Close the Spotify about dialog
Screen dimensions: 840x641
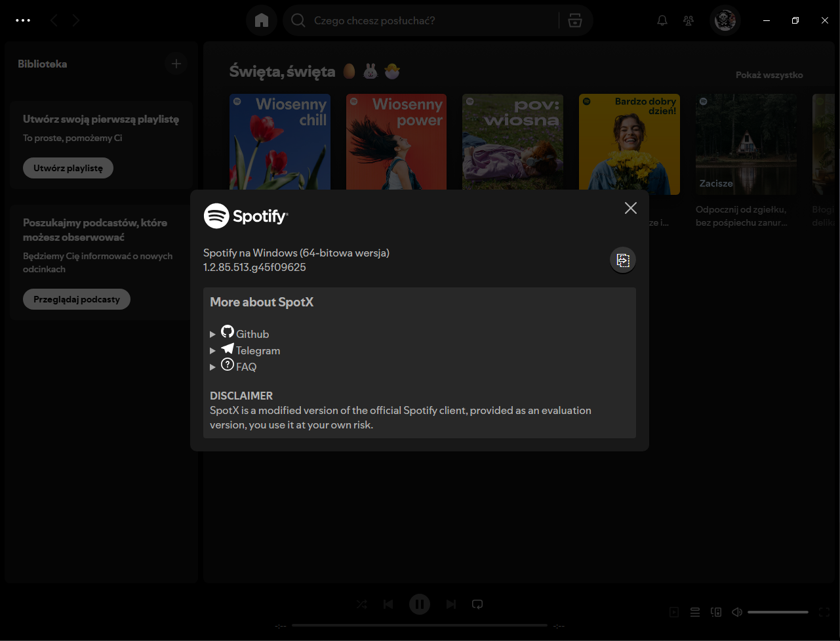coord(631,208)
